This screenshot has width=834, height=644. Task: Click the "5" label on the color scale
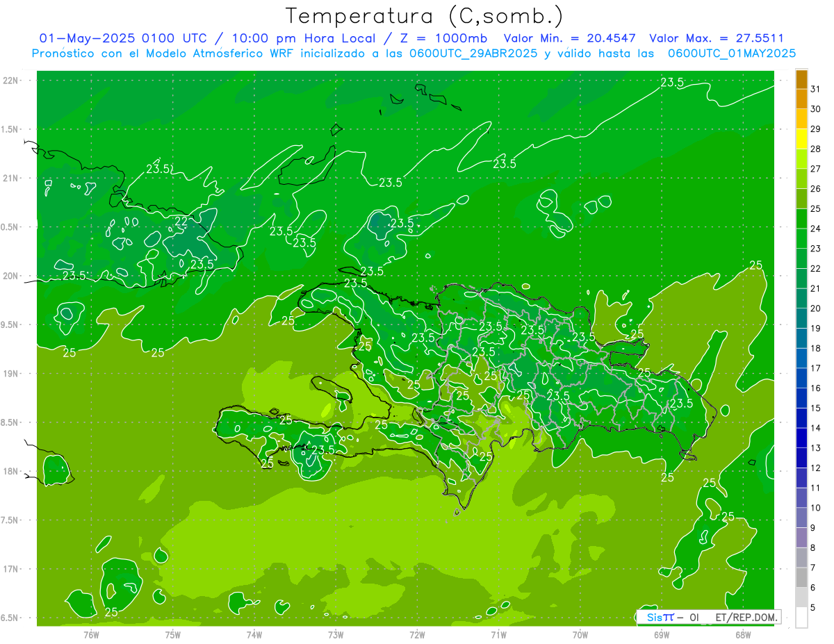tap(813, 607)
